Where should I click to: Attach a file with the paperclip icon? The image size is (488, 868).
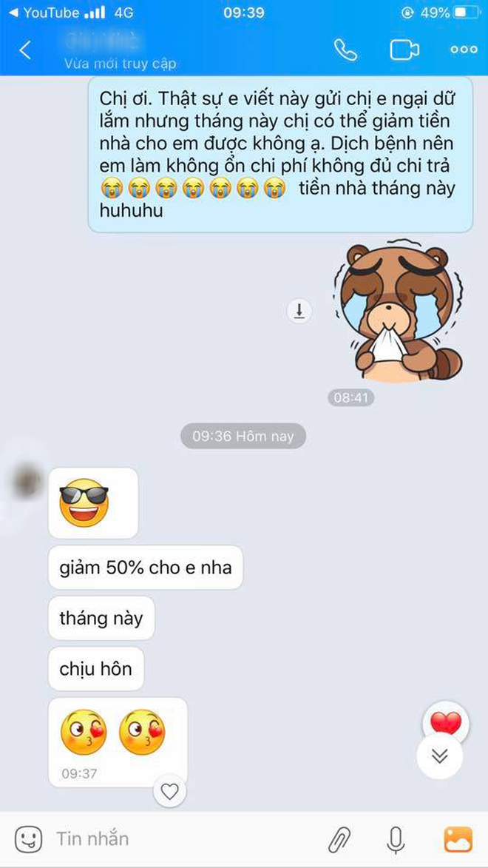pos(339,839)
